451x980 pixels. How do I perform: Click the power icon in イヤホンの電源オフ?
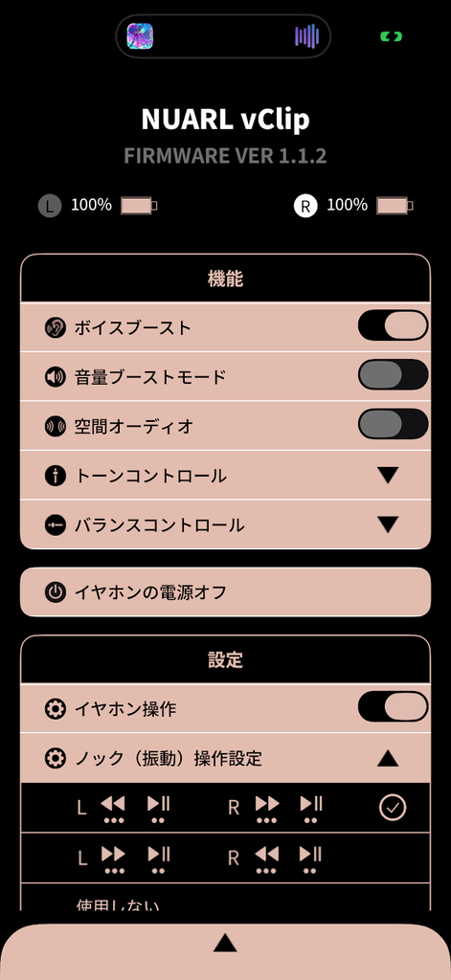tap(56, 591)
